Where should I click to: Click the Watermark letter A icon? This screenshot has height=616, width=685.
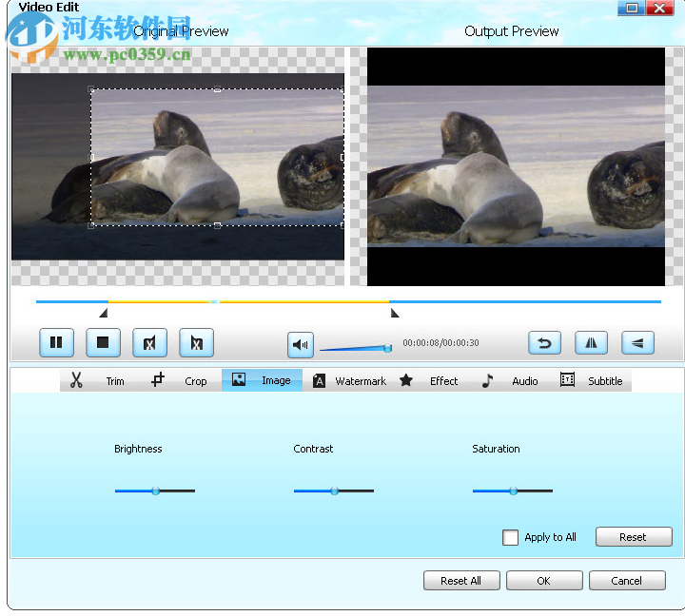point(319,381)
